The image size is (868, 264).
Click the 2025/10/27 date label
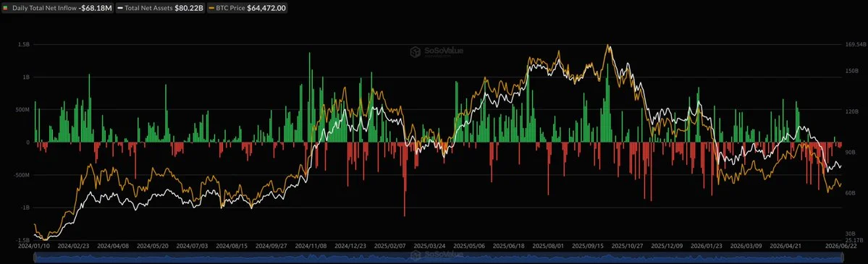click(x=627, y=245)
